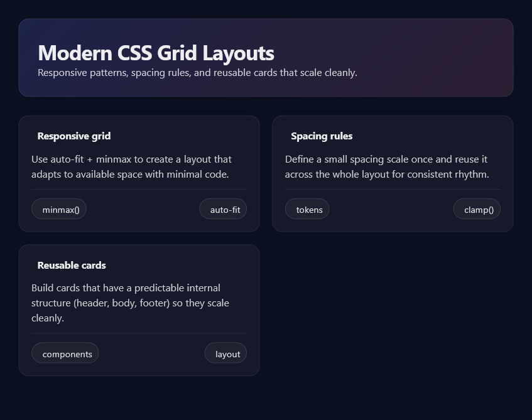Click the Modern CSS Grid Layouts heading

(x=156, y=53)
